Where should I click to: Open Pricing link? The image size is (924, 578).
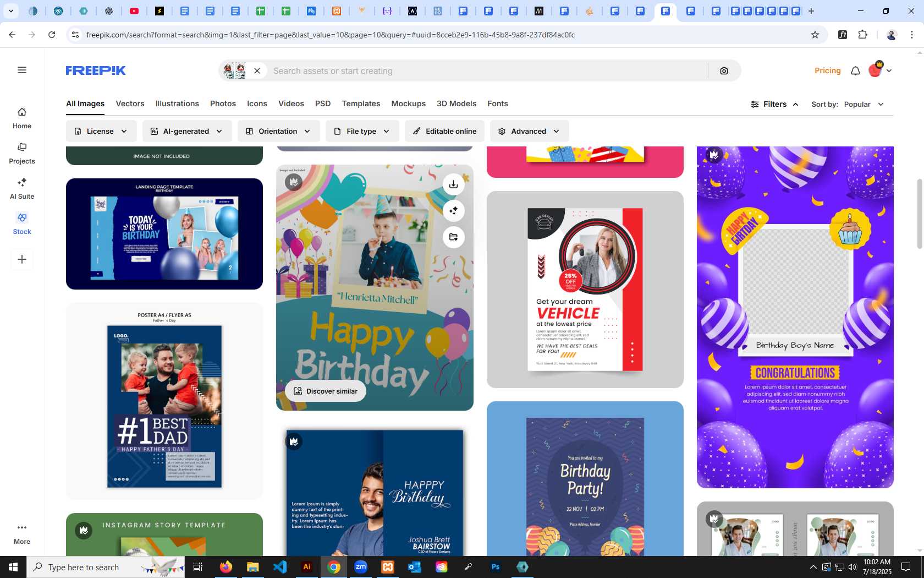827,70
